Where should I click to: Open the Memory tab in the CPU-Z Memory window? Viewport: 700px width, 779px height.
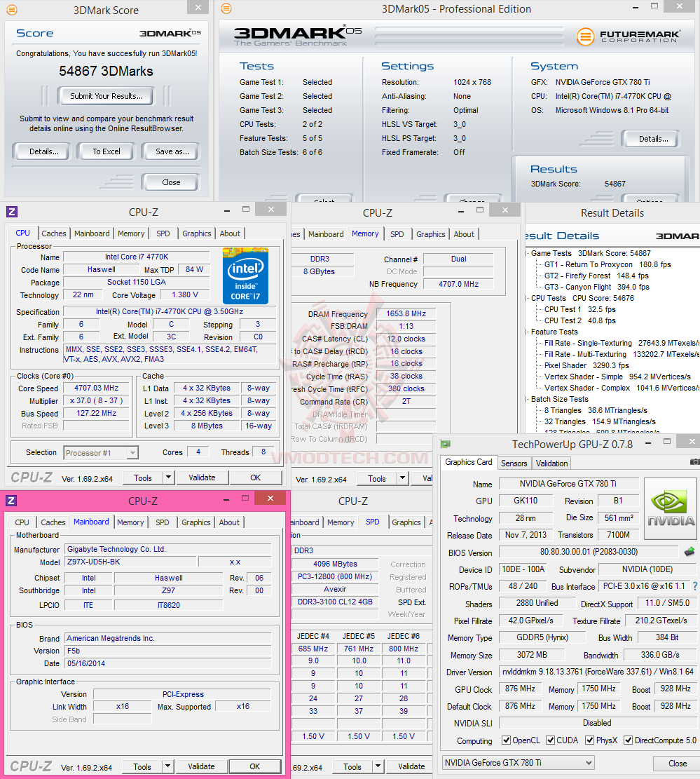click(365, 233)
